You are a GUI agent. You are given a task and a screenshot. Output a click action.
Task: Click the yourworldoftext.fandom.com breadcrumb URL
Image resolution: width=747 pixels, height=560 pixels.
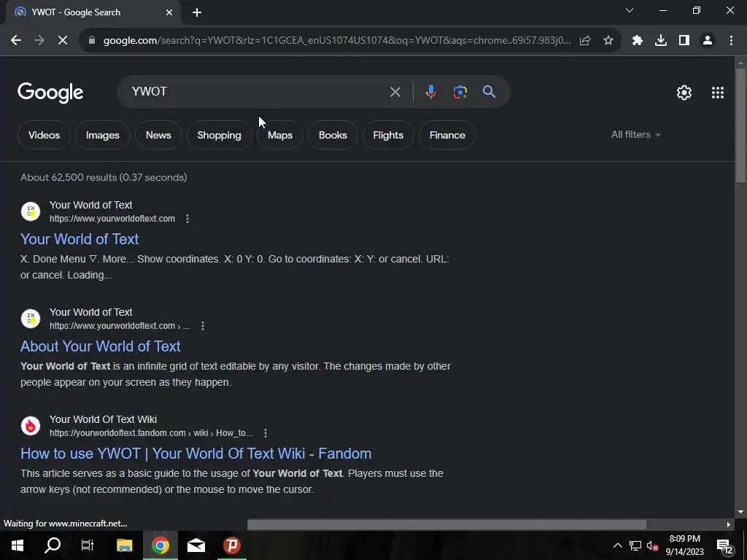click(x=151, y=433)
